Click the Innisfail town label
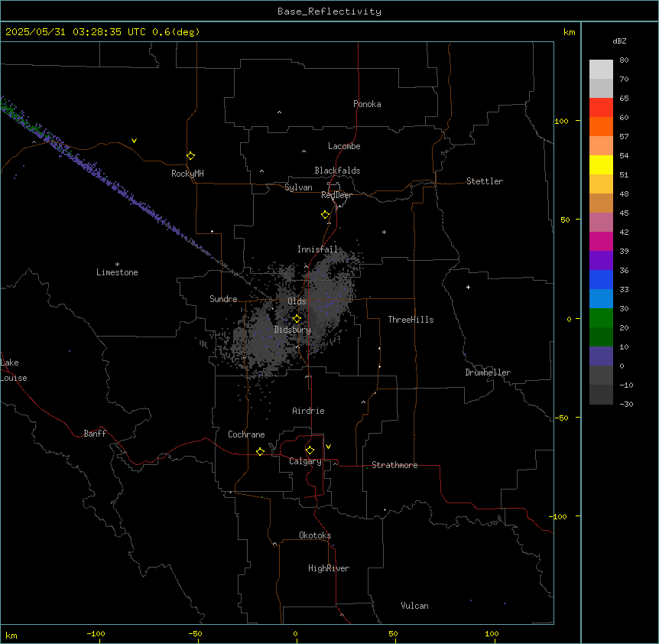Image resolution: width=659 pixels, height=644 pixels. point(317,249)
